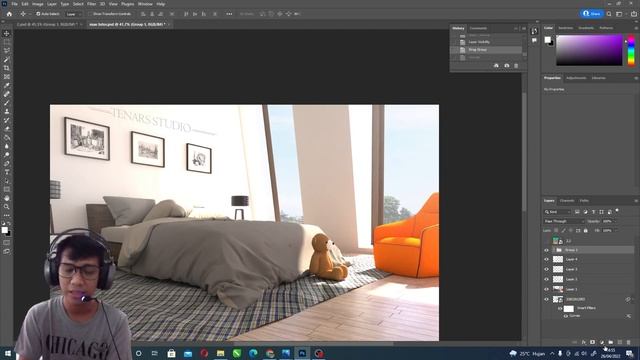
Task: Click the foreground color swatch in Color panel
Action: (x=547, y=40)
